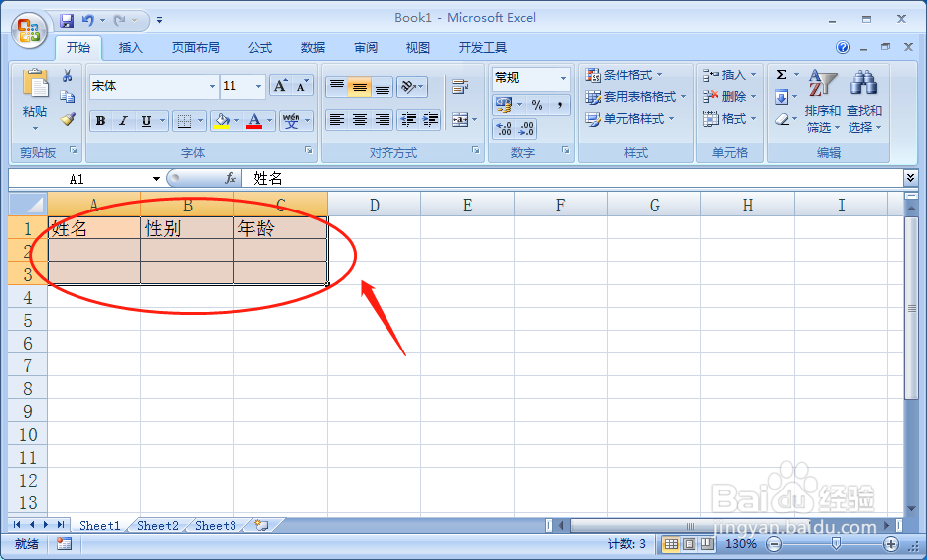Copy the selected cells
The height and width of the screenshot is (560, 927).
click(x=68, y=97)
